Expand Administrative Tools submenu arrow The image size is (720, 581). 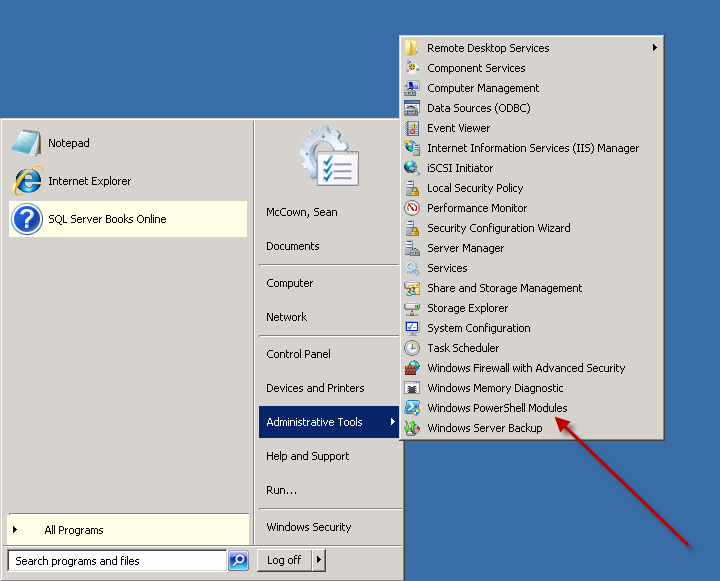coord(393,421)
